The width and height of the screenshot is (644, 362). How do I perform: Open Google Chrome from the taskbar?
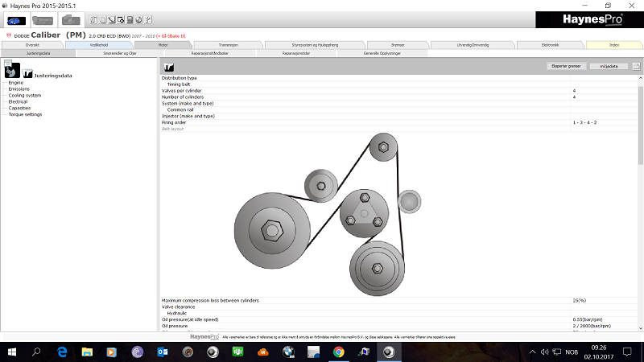tap(338, 352)
